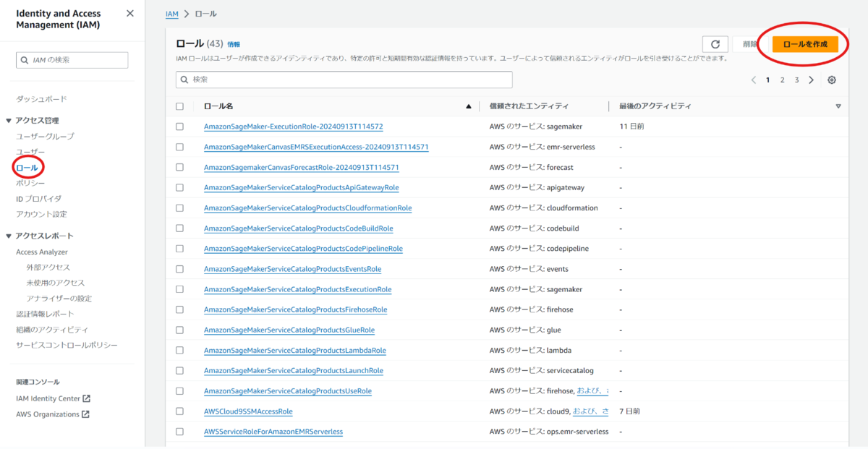Image resolution: width=868 pixels, height=449 pixels.
Task: Focus the IAM の検索 sidebar field
Action: 72,60
